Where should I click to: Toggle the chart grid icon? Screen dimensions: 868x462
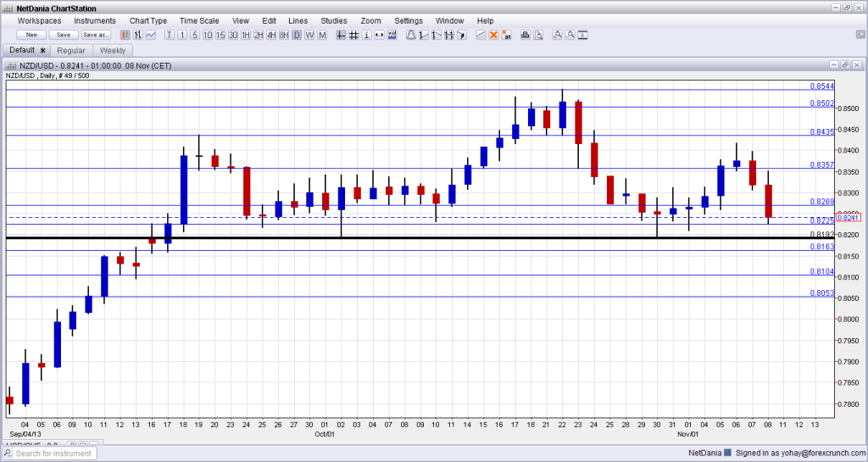tap(353, 35)
